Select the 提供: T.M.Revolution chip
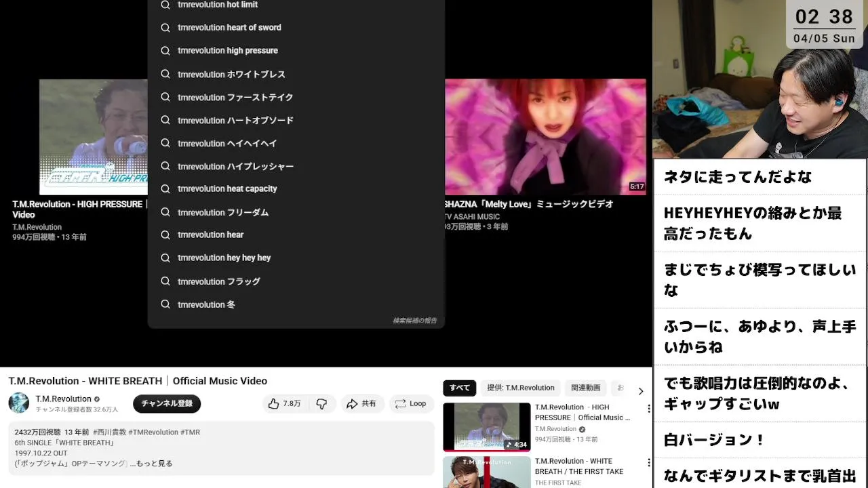Screen dimensions: 868x488 (521, 388)
